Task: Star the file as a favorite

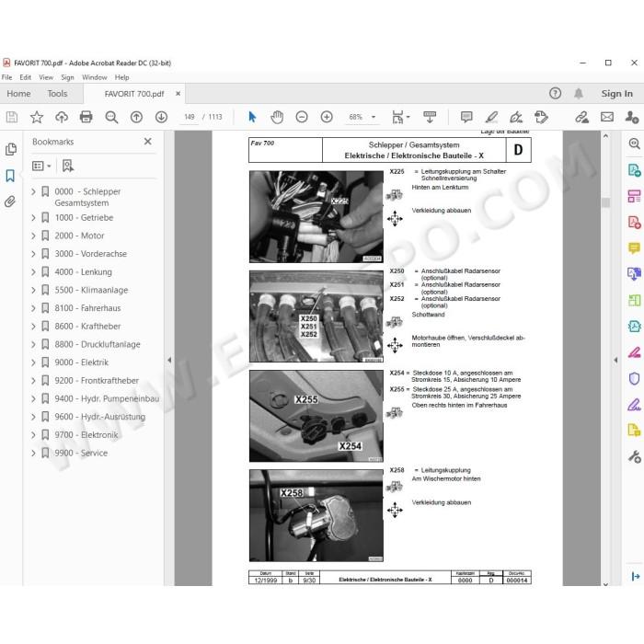Action: 37,117
